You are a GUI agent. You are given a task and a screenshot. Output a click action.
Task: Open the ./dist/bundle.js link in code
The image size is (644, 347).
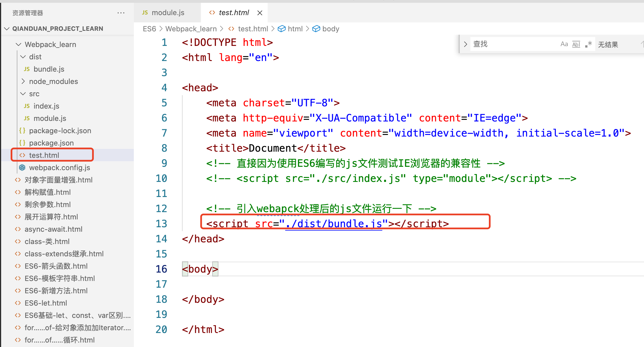(x=334, y=224)
